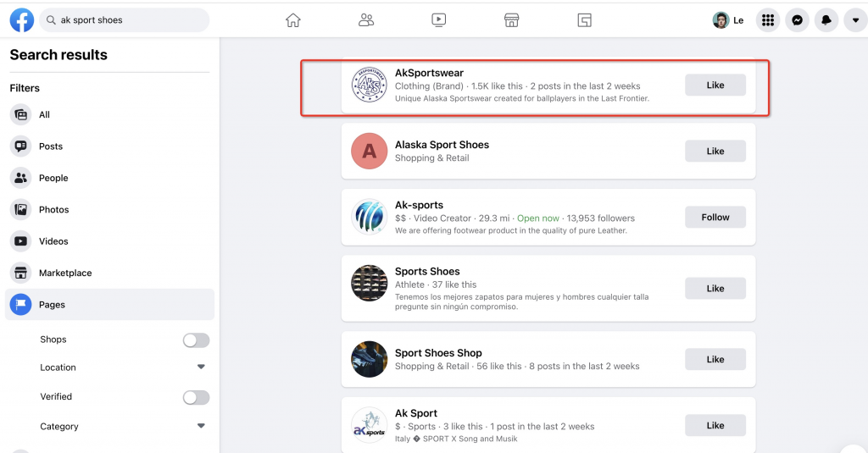Click 'Unique Alaska Sportswear created for ballplayers' description
The height and width of the screenshot is (453, 868).
pyautogui.click(x=522, y=98)
